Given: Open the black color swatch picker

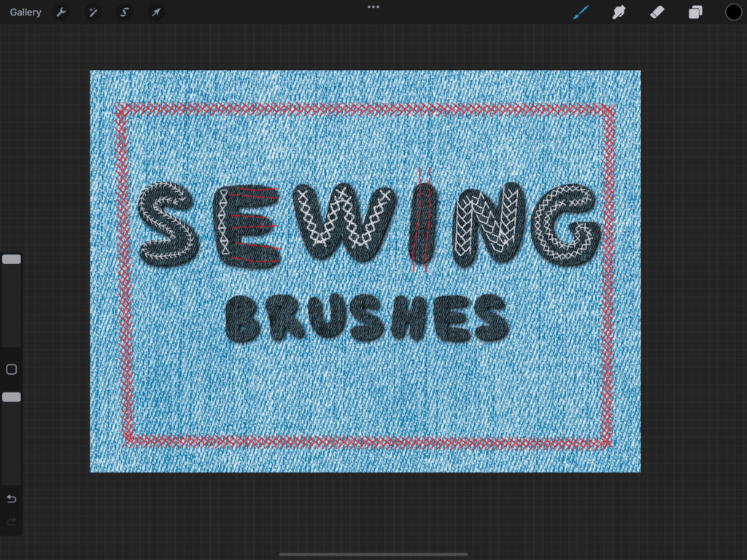Looking at the screenshot, I should point(733,12).
